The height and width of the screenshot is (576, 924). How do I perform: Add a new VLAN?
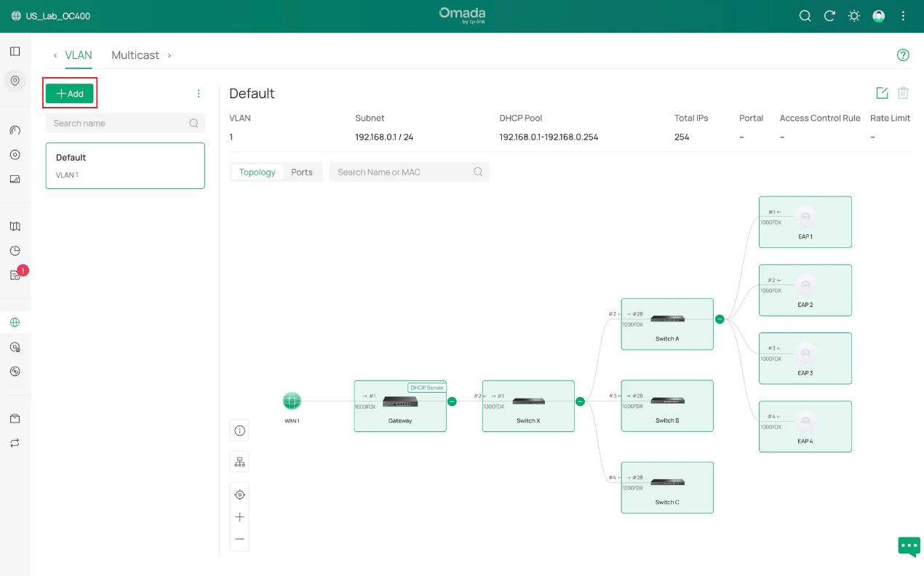pyautogui.click(x=69, y=93)
